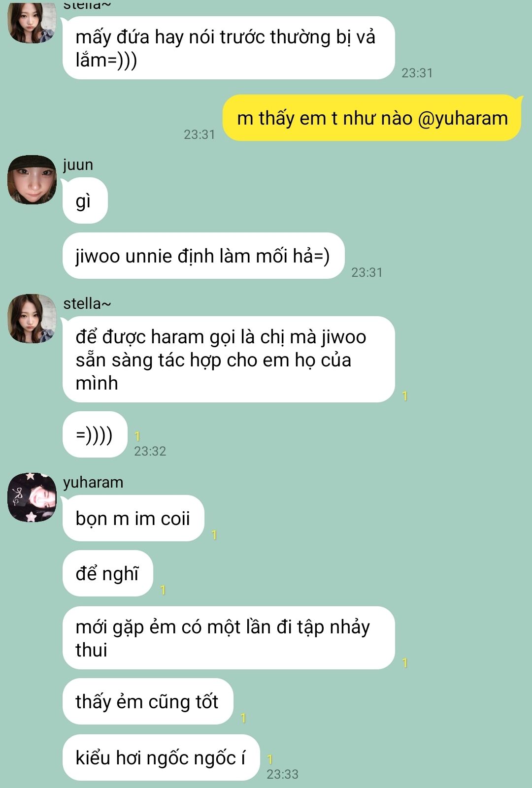The width and height of the screenshot is (532, 788).
Task: Tap message 'mấy đứa hay nói trước thường bị vả lắm'
Action: point(229,48)
